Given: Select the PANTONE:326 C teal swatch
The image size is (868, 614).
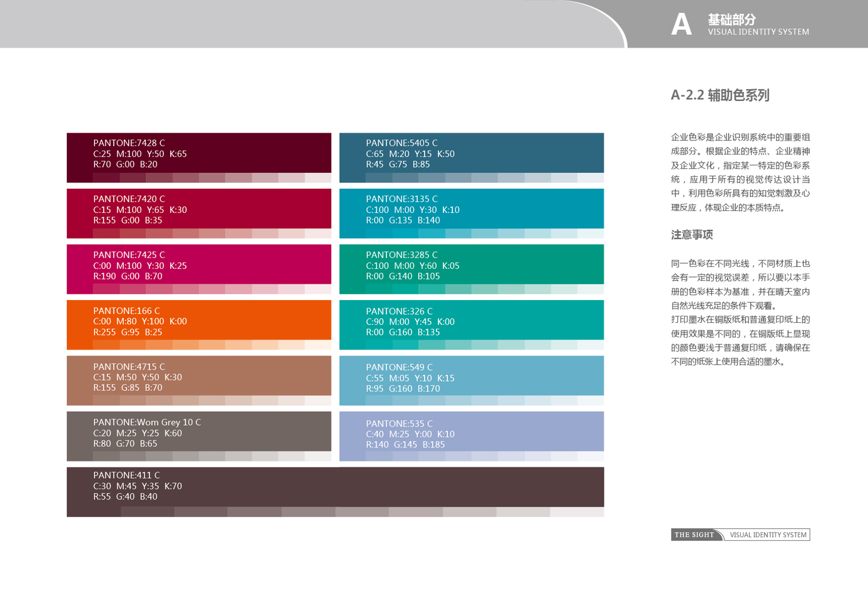Looking at the screenshot, I should pos(471,325).
